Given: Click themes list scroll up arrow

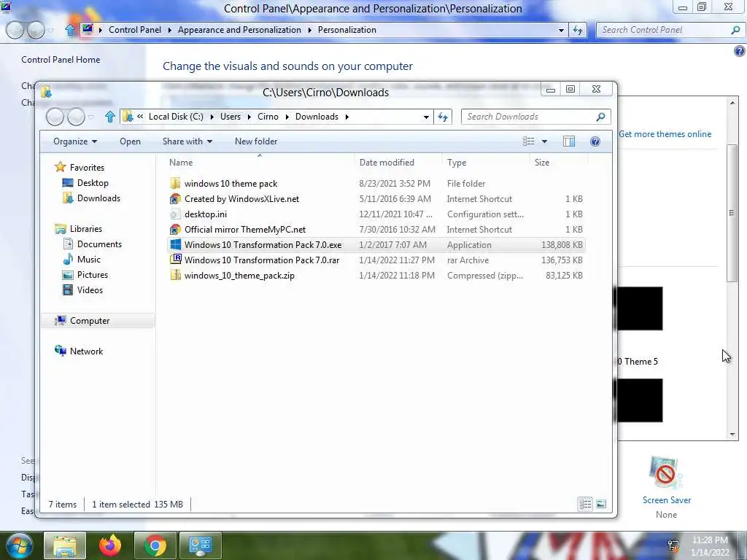Looking at the screenshot, I should 732,103.
